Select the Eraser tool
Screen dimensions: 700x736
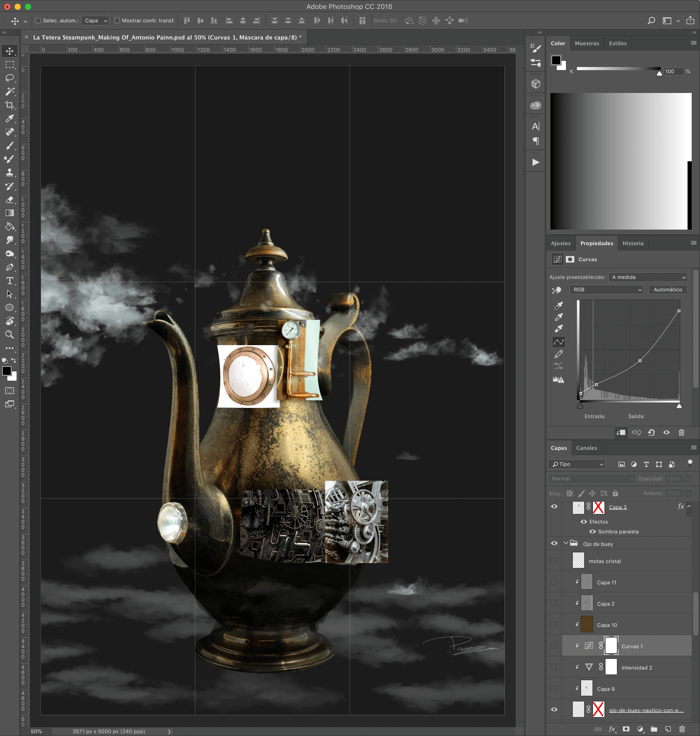10,199
